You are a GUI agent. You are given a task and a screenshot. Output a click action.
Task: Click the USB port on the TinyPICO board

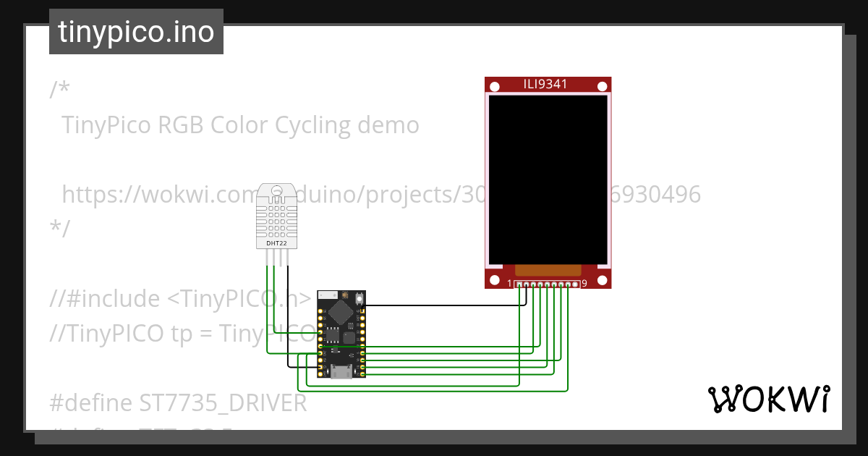click(341, 372)
